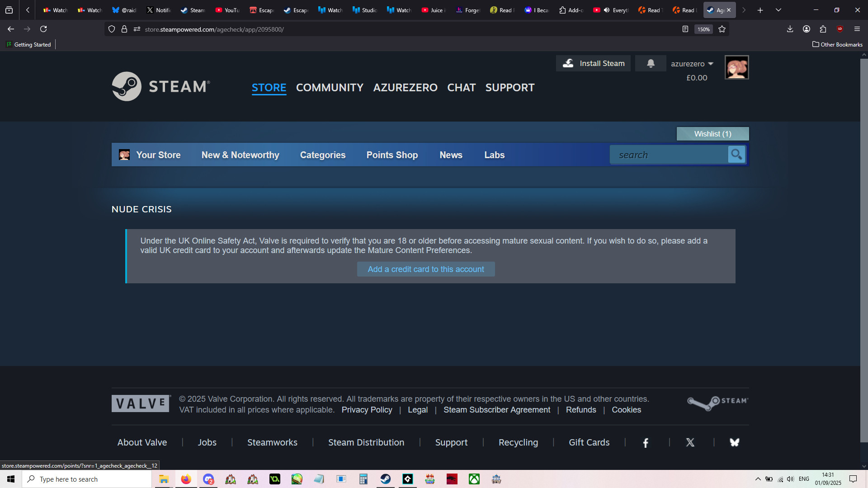Click the Install Steam button
Screen dimensions: 868x488
pos(593,63)
